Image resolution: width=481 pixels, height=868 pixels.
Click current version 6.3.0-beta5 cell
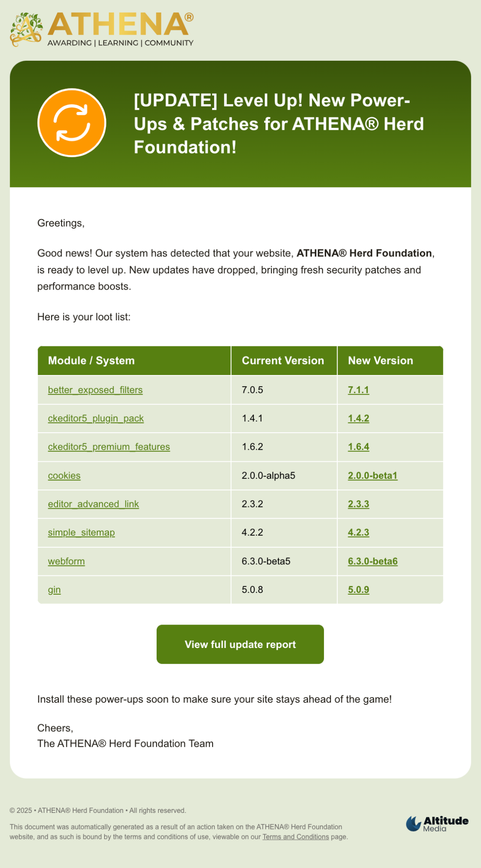[284, 561]
